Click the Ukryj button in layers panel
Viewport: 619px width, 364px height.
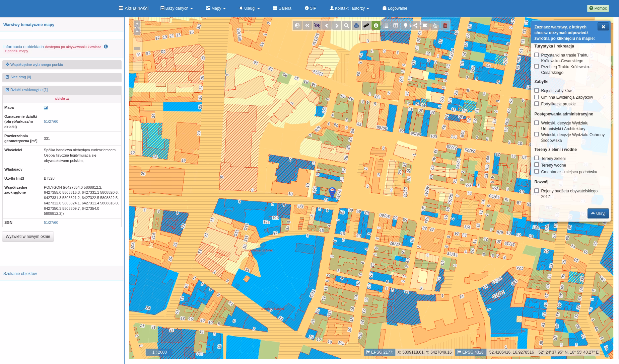[x=598, y=213]
